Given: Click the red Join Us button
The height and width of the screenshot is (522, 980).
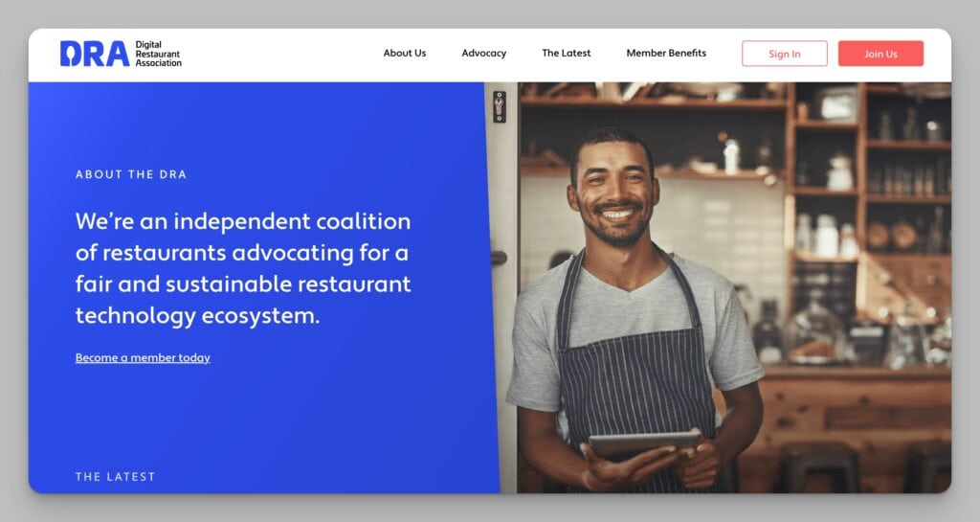Looking at the screenshot, I should [880, 54].
